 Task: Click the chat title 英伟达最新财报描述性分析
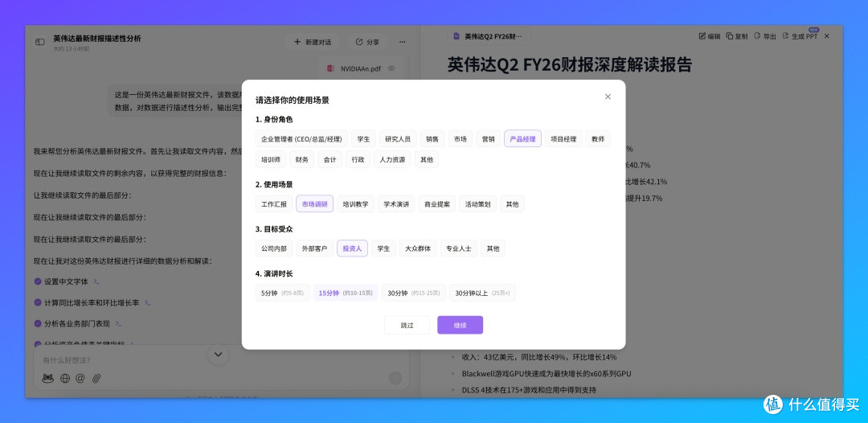[x=97, y=39]
